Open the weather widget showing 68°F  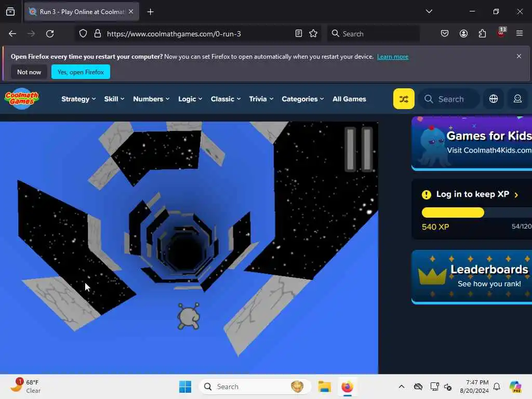[x=25, y=386]
